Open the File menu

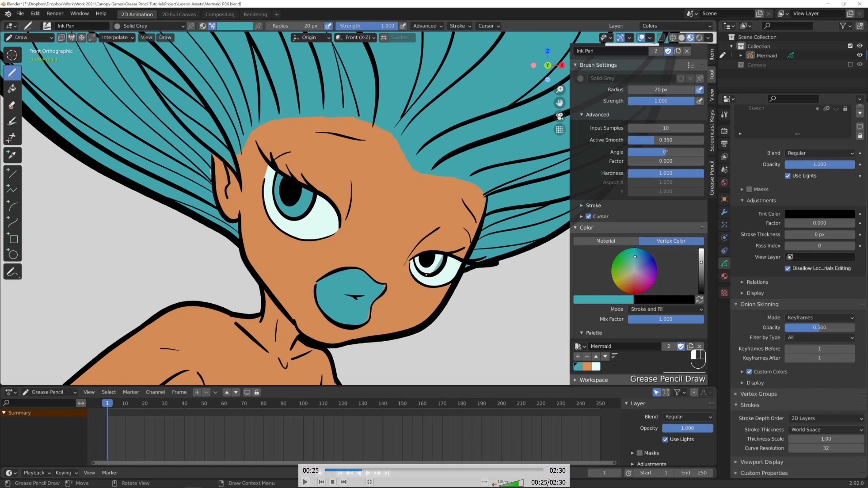20,13
